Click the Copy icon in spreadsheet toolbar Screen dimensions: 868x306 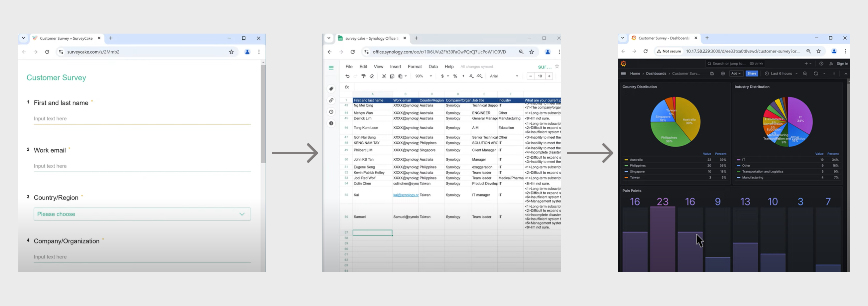pos(392,76)
